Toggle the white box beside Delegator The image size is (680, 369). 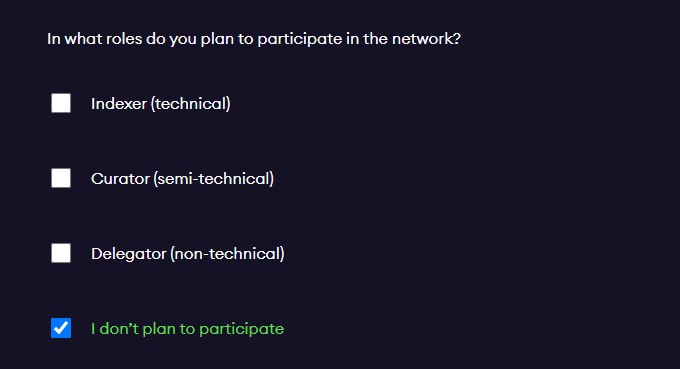click(x=61, y=253)
